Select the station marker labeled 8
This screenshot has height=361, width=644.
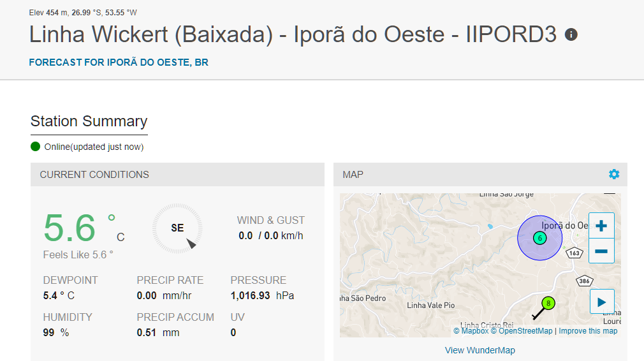tap(548, 303)
